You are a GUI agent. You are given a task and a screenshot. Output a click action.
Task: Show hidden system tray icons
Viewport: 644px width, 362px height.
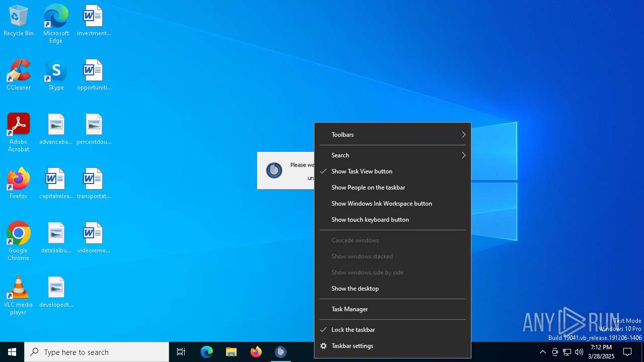[542, 352]
